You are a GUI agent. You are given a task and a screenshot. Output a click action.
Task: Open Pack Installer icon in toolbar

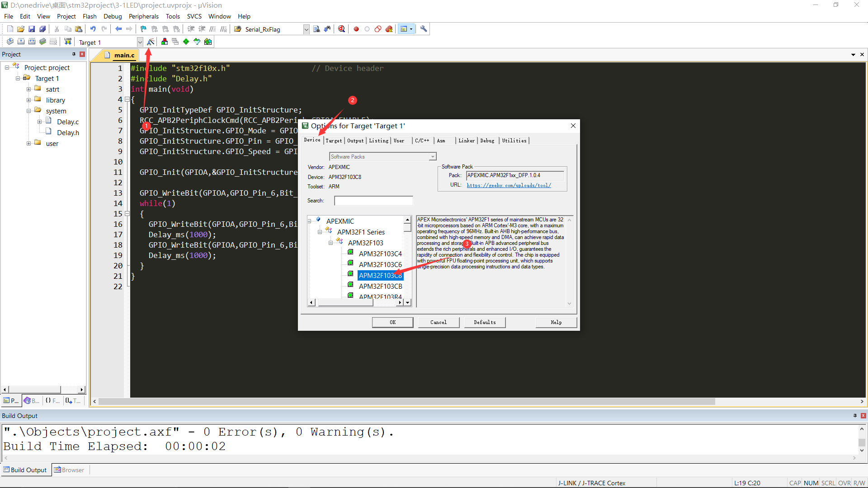[x=208, y=42]
